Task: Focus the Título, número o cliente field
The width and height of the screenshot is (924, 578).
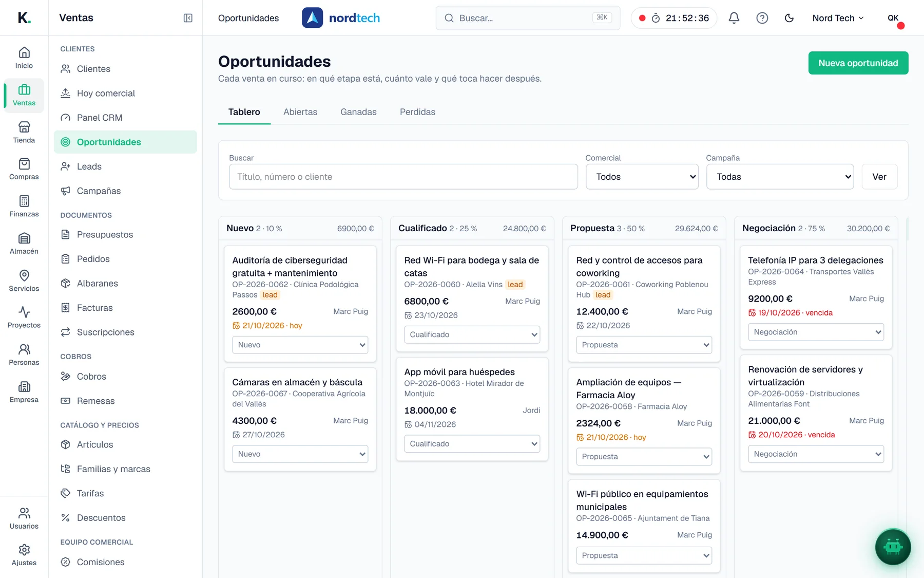Action: click(x=403, y=177)
